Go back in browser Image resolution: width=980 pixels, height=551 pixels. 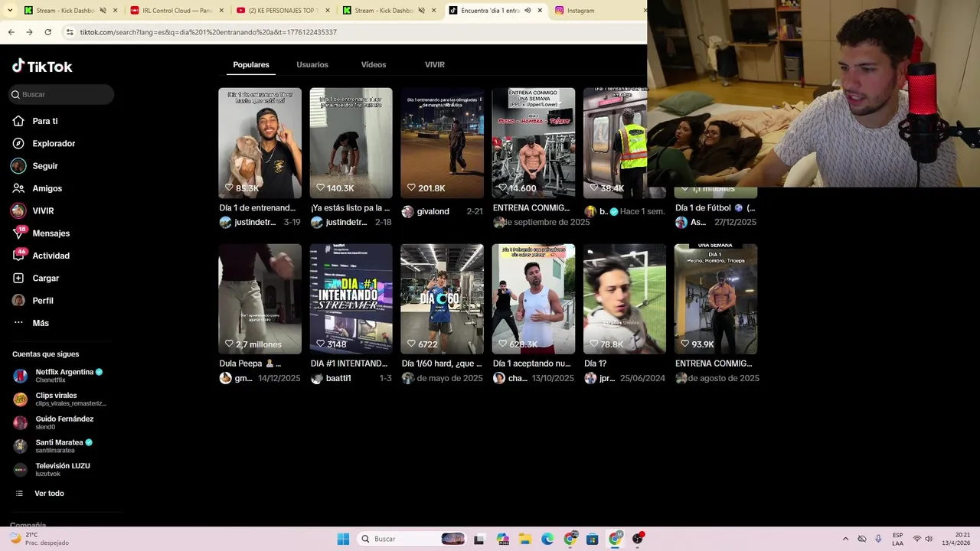(x=11, y=32)
